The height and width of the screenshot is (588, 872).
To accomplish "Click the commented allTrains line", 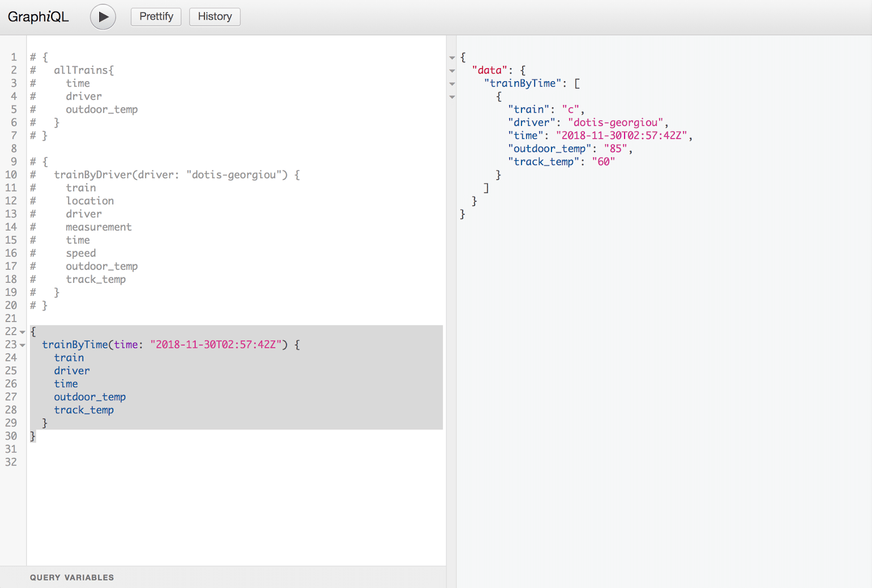I will pyautogui.click(x=83, y=70).
